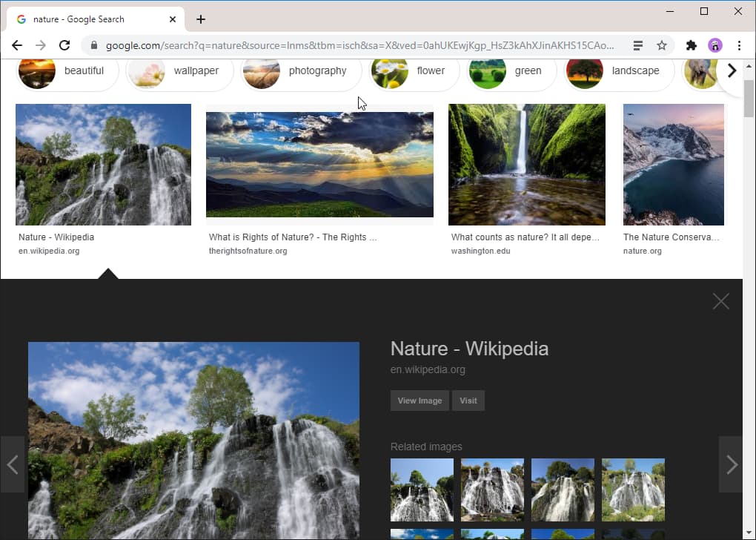Reveal more search filters with the right arrow
This screenshot has width=756, height=540.
pos(732,70)
